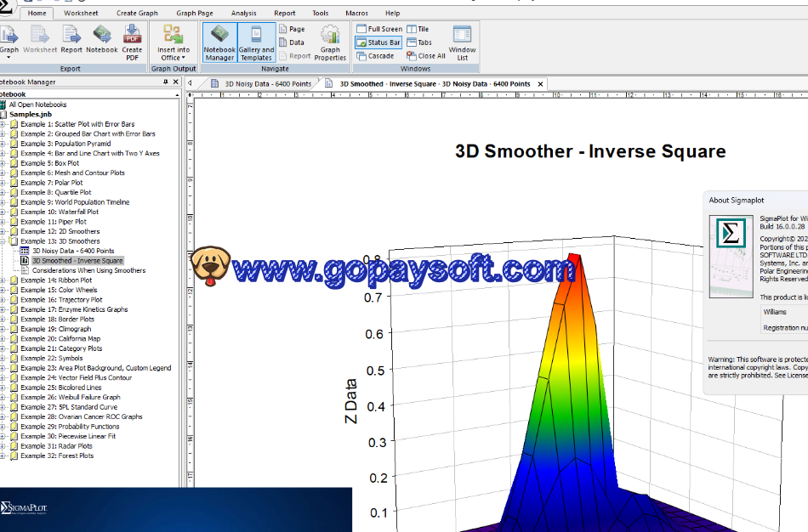
Task: Expand Example 32: Forest Plots node
Action: 3,456
